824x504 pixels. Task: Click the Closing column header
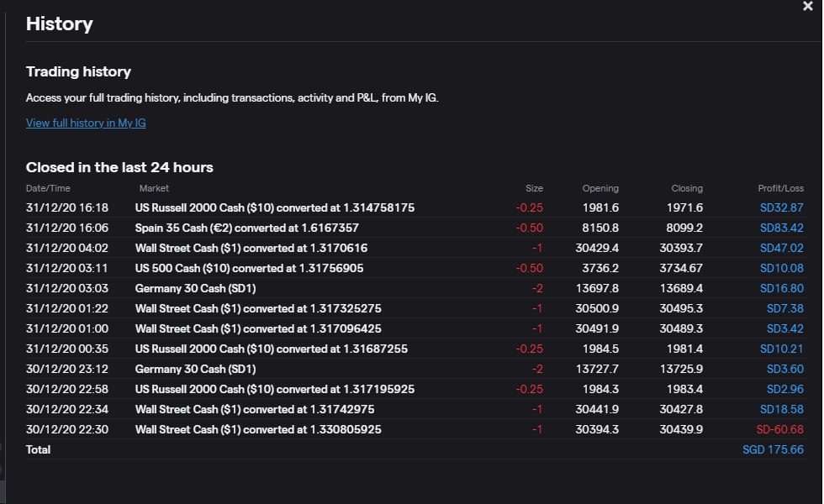pos(687,188)
